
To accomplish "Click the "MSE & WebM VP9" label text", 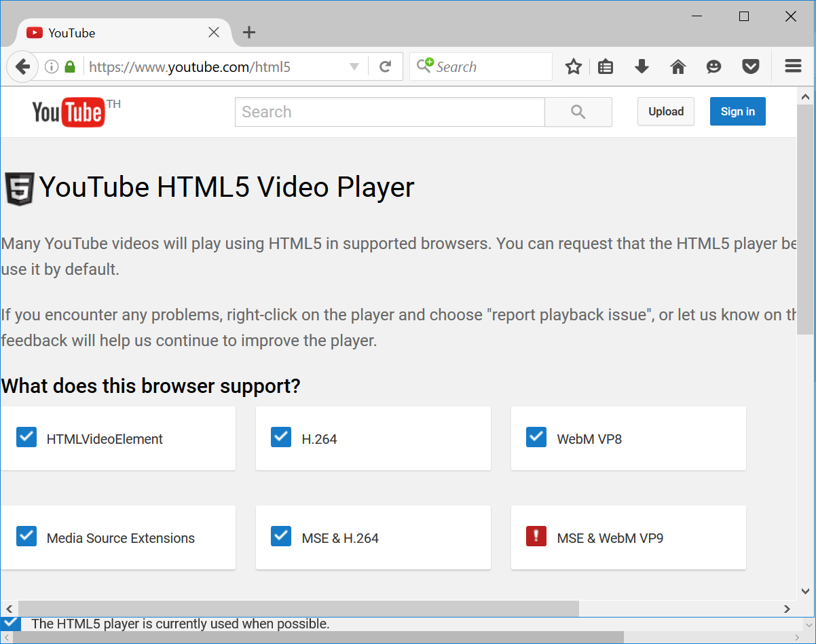I will [x=610, y=538].
